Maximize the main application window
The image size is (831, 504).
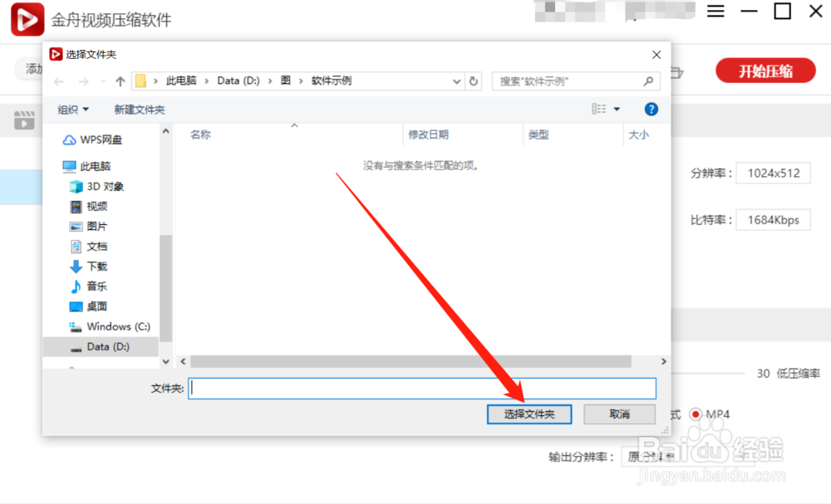tap(782, 11)
